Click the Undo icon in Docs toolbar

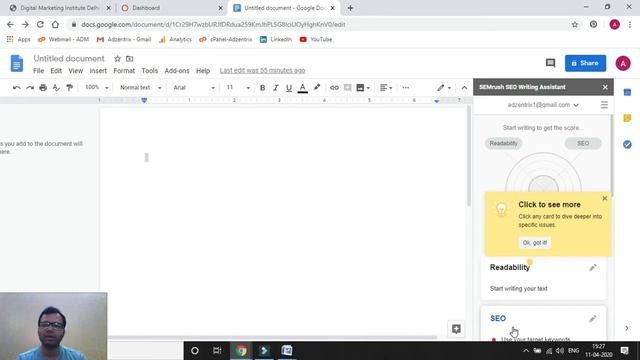tap(16, 87)
